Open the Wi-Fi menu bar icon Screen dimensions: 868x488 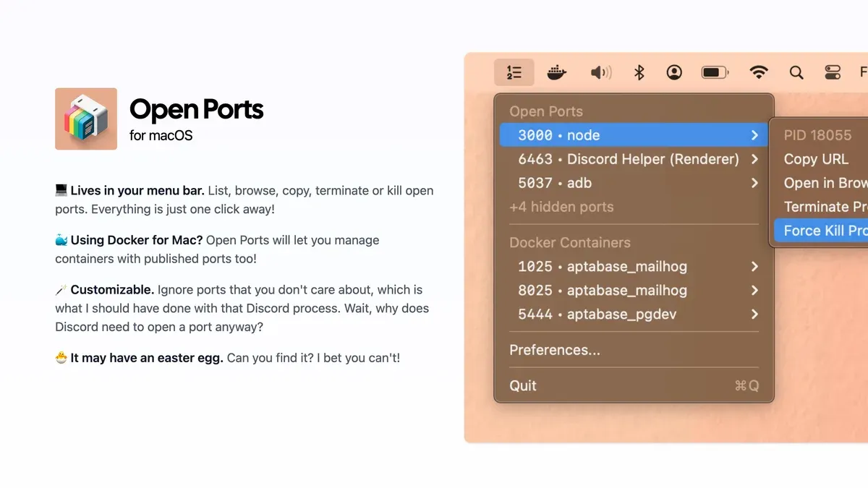[x=759, y=72]
